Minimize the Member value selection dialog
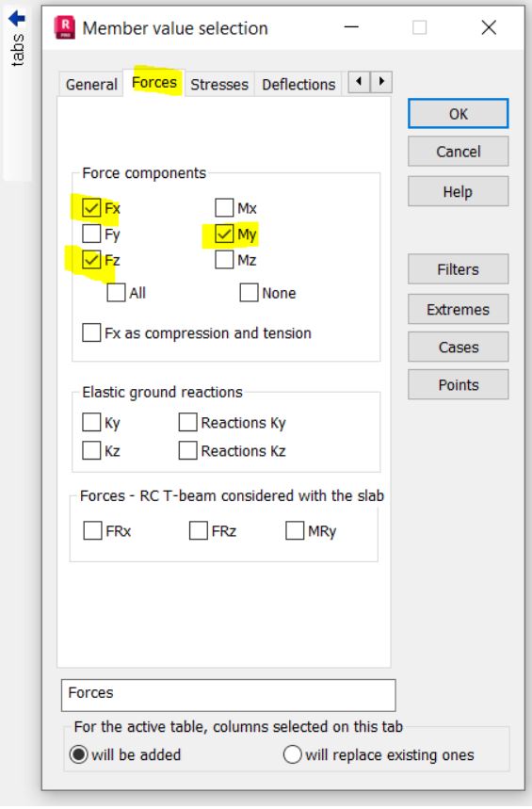 pyautogui.click(x=351, y=26)
